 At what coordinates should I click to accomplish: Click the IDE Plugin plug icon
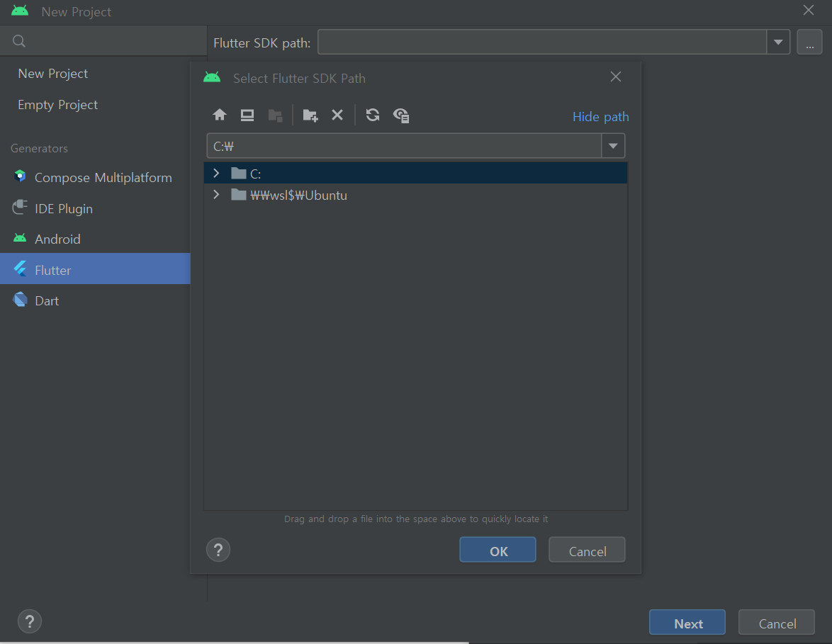point(20,207)
